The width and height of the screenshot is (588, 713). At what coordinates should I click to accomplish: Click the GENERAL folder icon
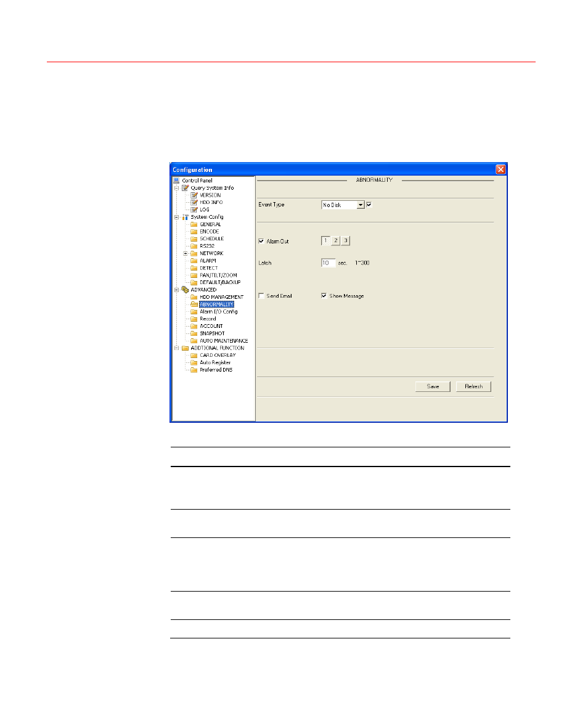click(194, 224)
